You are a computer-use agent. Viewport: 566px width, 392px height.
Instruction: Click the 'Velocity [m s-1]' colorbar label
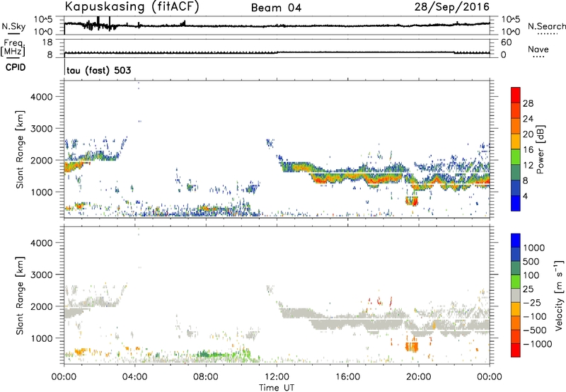[559, 295]
